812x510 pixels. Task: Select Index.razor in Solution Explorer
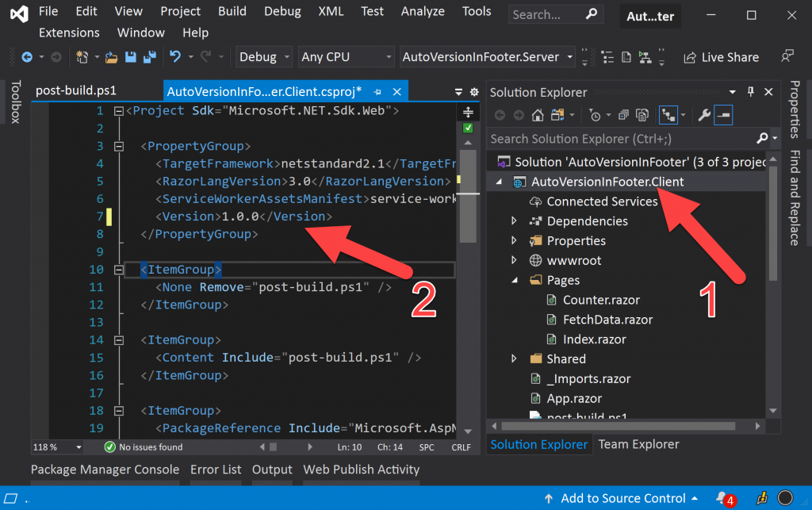(x=594, y=339)
